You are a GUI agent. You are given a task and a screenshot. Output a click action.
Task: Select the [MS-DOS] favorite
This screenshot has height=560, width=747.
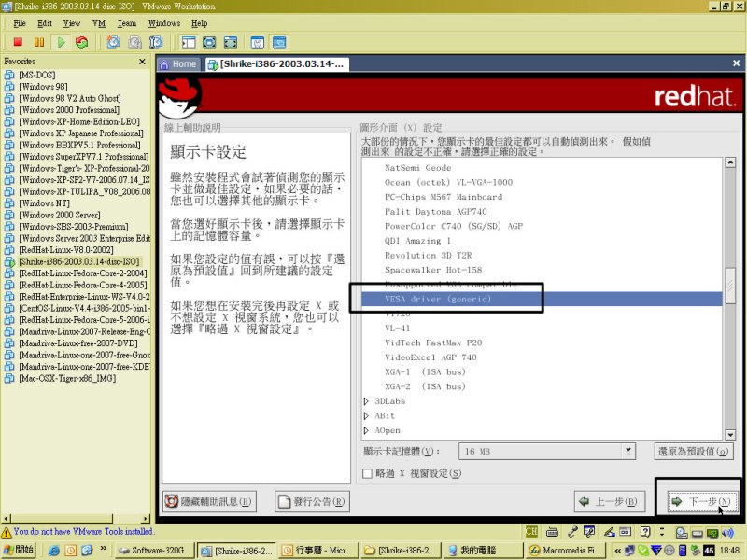coord(36,75)
